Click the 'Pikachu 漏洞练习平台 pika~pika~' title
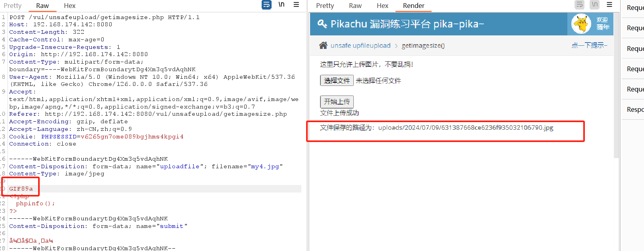 coord(407,24)
